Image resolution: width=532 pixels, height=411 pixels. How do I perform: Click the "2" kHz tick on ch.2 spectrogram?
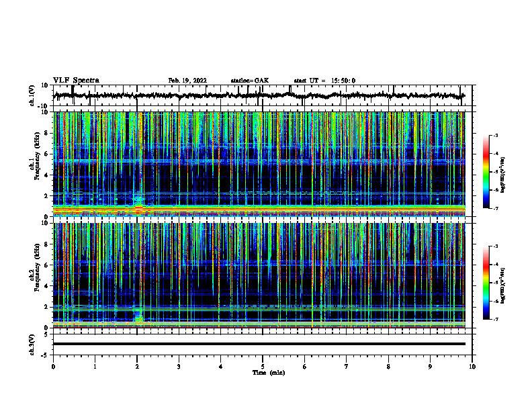(46, 307)
